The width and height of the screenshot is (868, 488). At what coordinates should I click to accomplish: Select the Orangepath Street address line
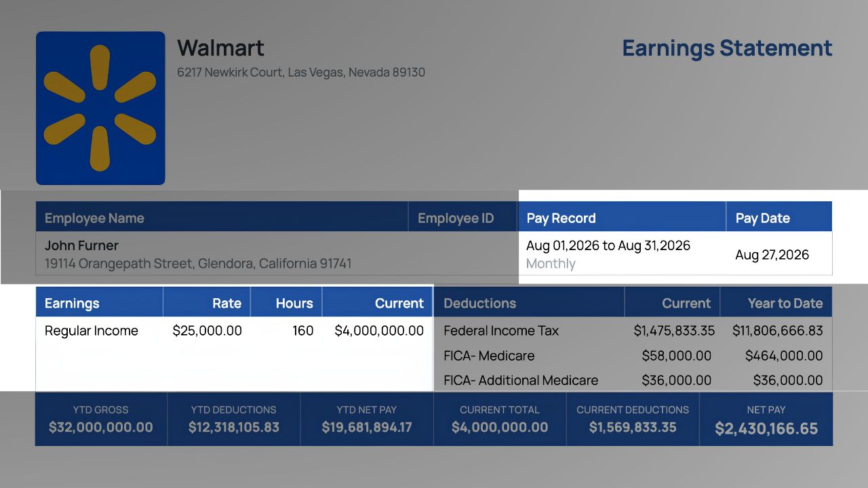(198, 263)
